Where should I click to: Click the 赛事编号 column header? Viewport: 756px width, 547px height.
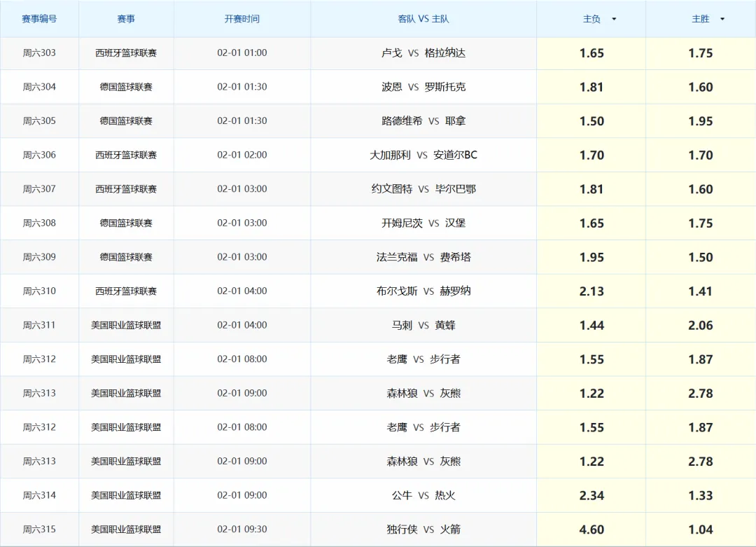[39, 19]
